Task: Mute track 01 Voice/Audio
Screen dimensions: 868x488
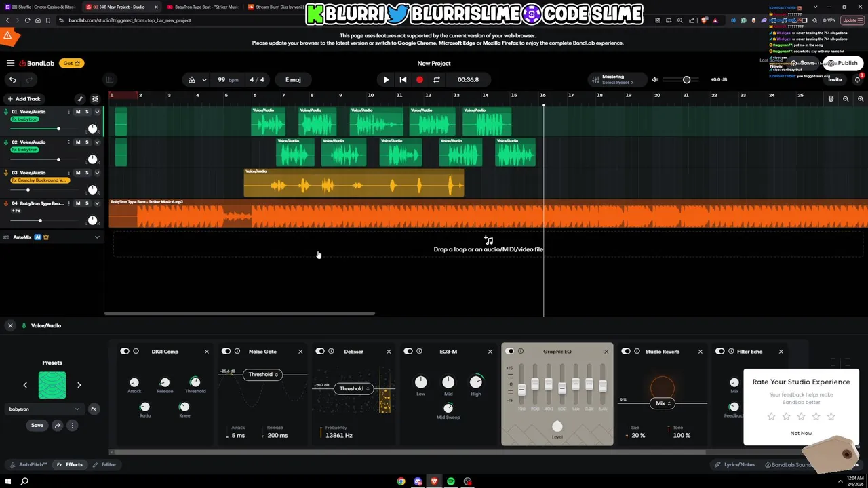Action: click(x=77, y=112)
